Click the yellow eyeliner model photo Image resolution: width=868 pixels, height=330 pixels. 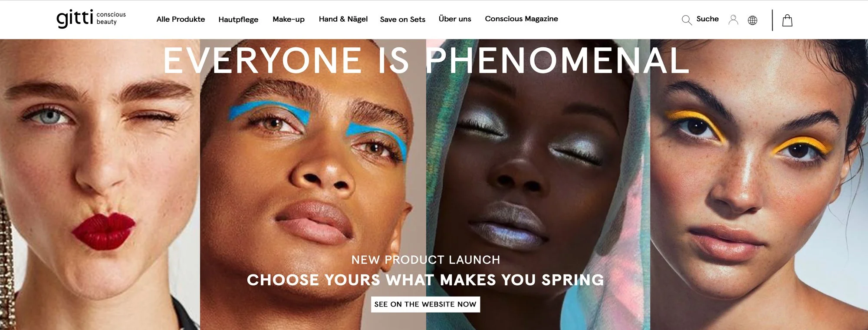[759, 185]
